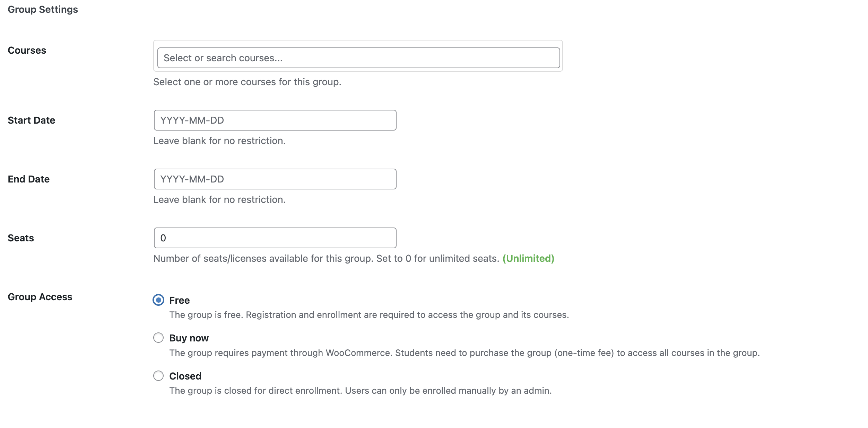The height and width of the screenshot is (428, 868).
Task: Click the Seats row label
Action: click(x=20, y=238)
